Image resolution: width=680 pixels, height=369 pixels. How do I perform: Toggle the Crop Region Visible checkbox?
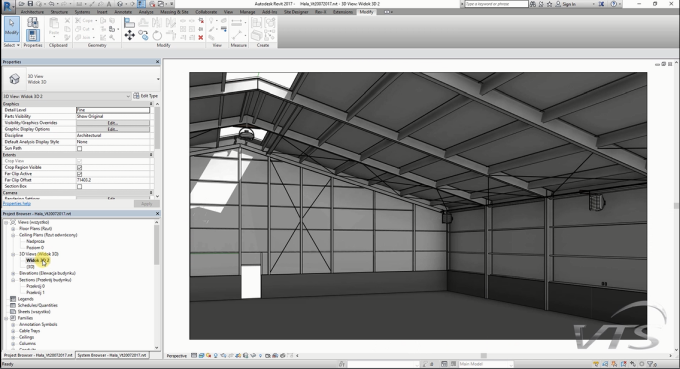(x=79, y=167)
